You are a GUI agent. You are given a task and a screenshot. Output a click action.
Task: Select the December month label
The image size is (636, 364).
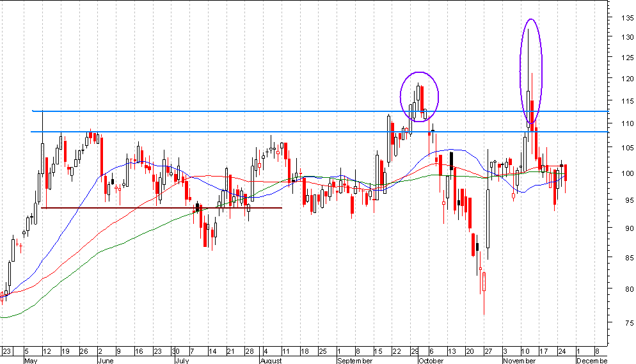coord(592,360)
